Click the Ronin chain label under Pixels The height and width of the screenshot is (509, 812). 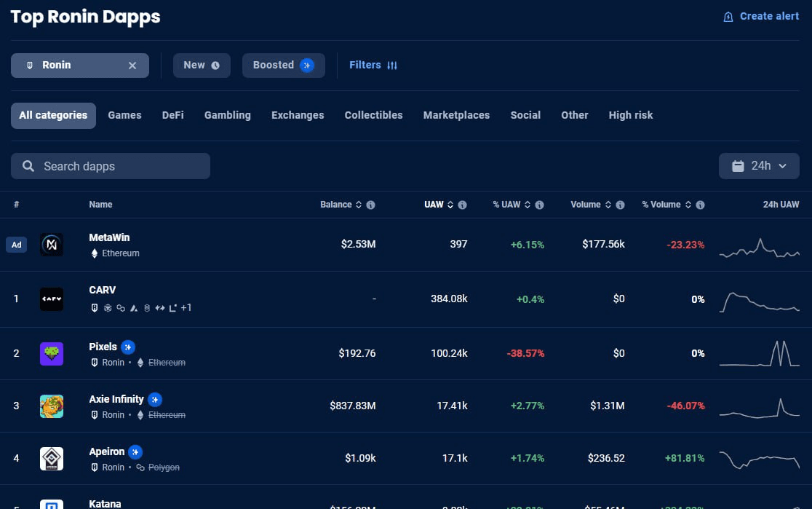pos(113,363)
